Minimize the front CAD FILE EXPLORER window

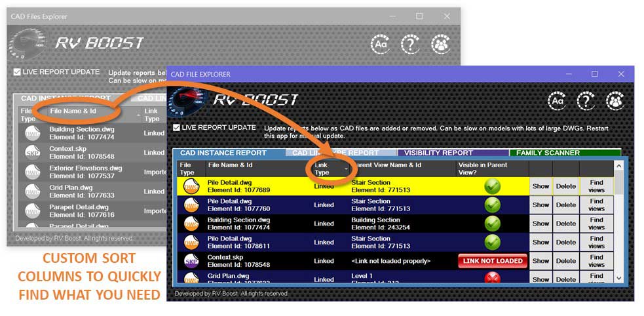[x=569, y=74]
